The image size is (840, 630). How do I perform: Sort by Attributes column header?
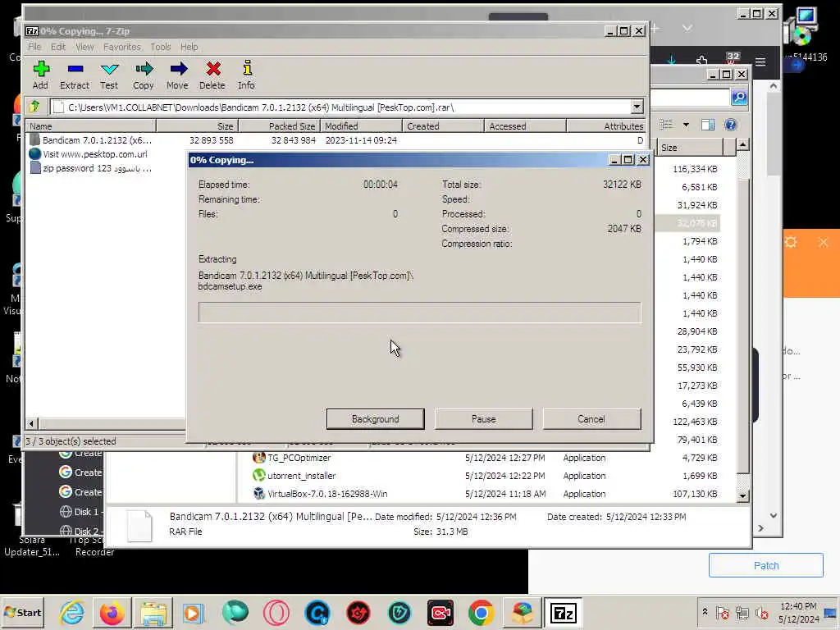coord(606,126)
